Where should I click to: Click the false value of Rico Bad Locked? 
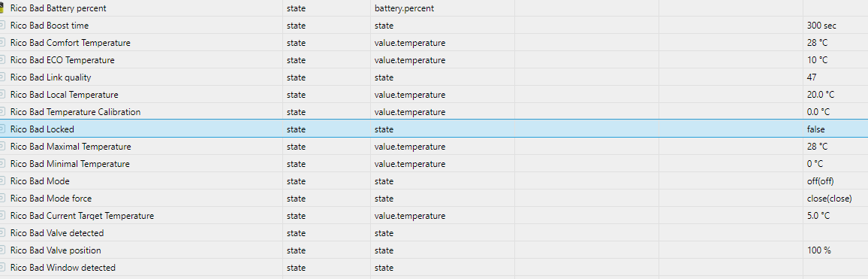pos(815,129)
